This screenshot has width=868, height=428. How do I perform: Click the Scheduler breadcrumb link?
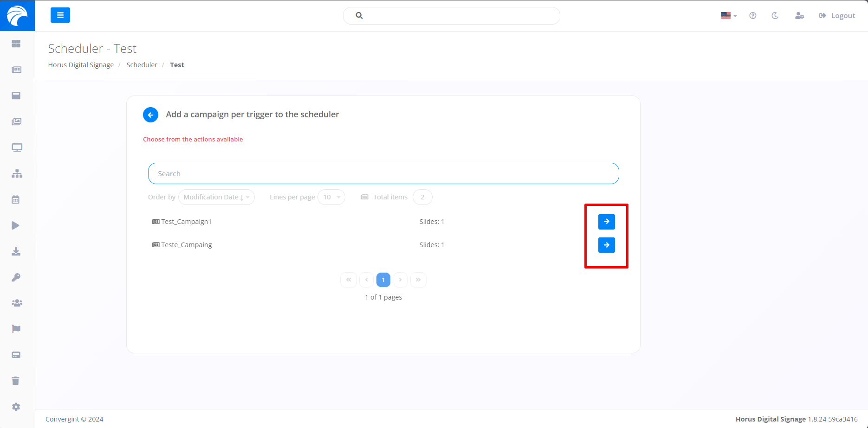click(142, 65)
